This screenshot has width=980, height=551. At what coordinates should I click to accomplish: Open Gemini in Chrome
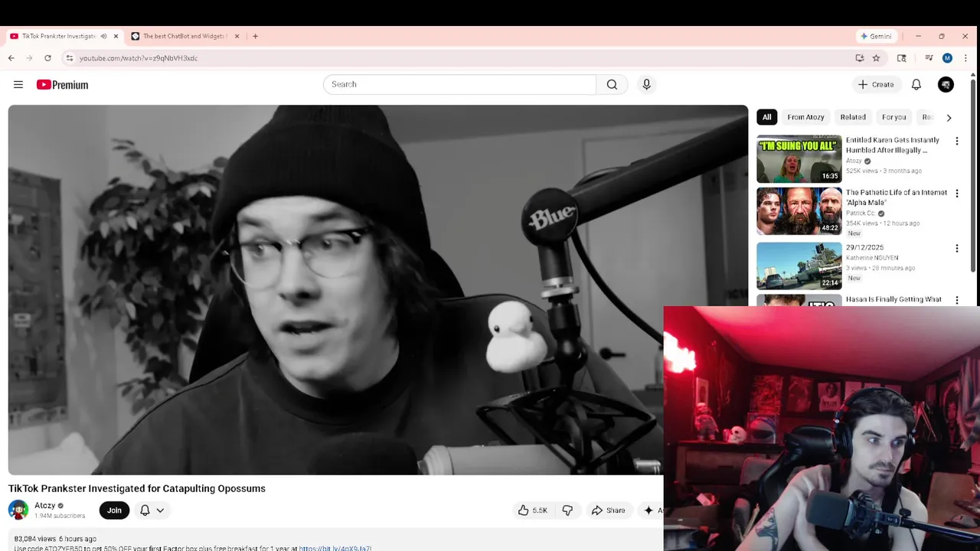point(876,36)
